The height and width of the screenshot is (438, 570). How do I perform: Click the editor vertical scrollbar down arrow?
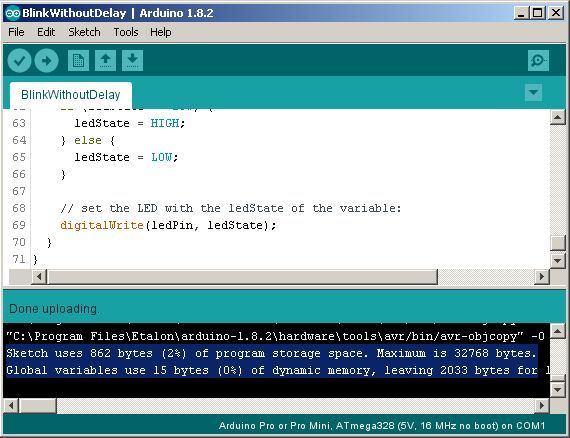558,260
